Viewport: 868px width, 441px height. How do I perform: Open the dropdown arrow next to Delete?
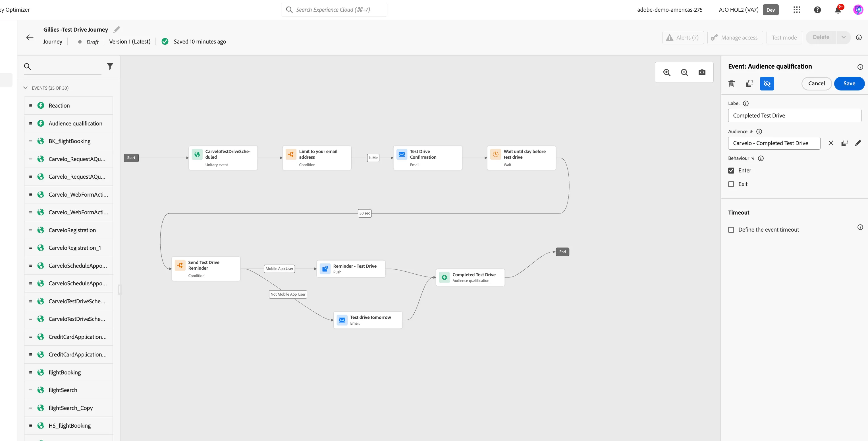(843, 38)
